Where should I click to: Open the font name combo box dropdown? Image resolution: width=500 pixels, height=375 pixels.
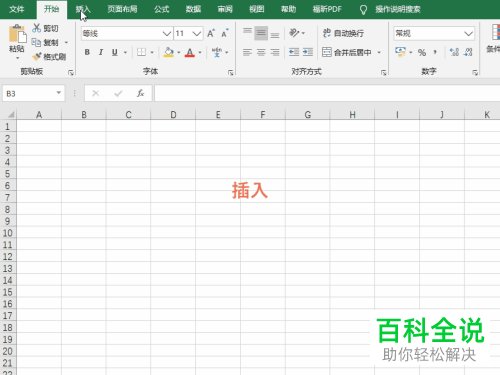pyautogui.click(x=167, y=33)
